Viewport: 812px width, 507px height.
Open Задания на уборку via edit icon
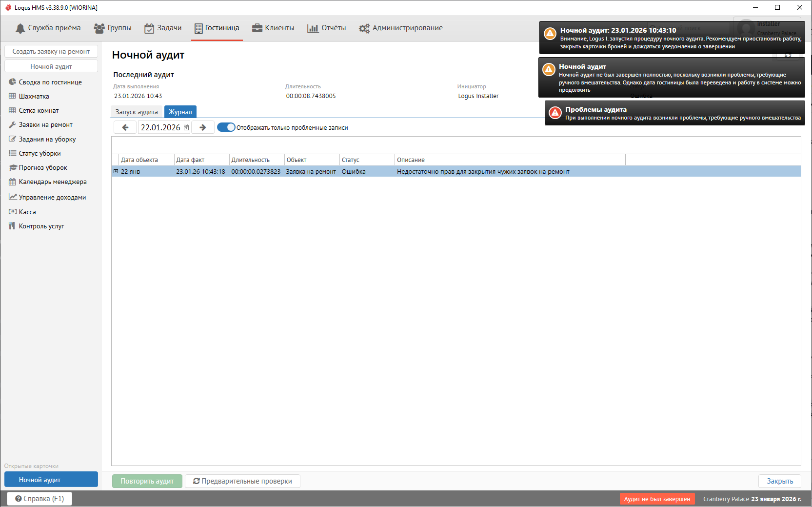(x=13, y=139)
